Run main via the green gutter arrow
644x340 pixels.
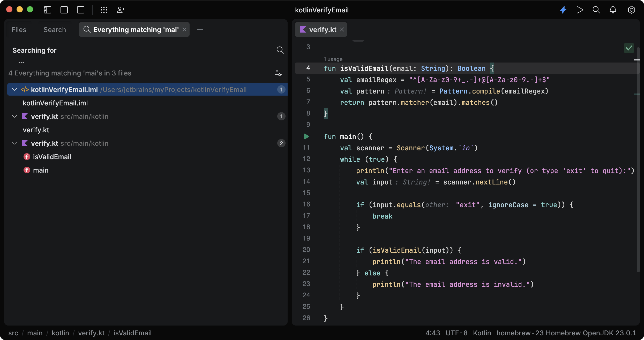pos(306,136)
